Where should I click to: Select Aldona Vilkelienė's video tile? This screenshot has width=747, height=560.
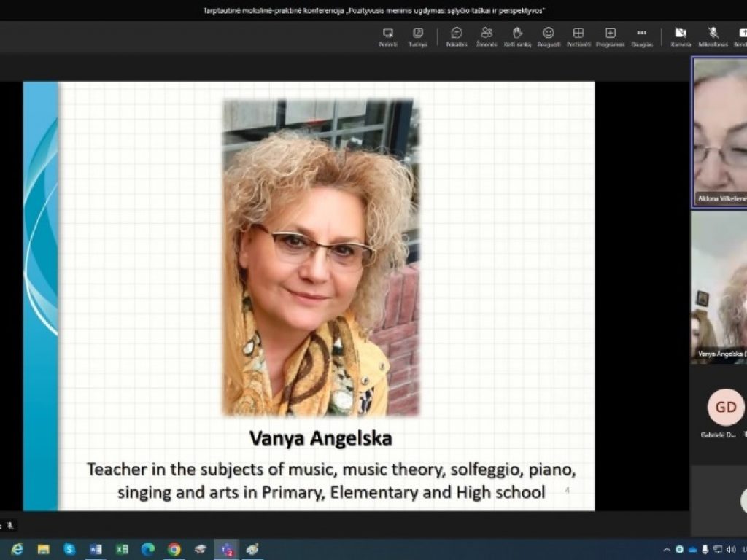pos(719,133)
